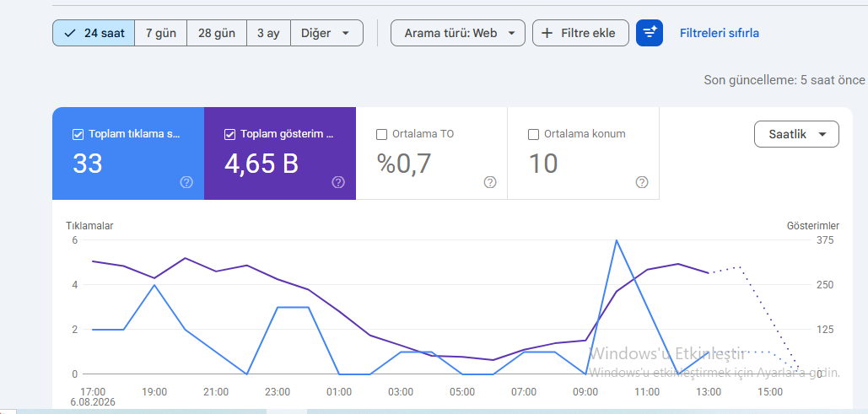Open help icon on Toplam gösterim card
This screenshot has width=868, height=414.
click(338, 182)
